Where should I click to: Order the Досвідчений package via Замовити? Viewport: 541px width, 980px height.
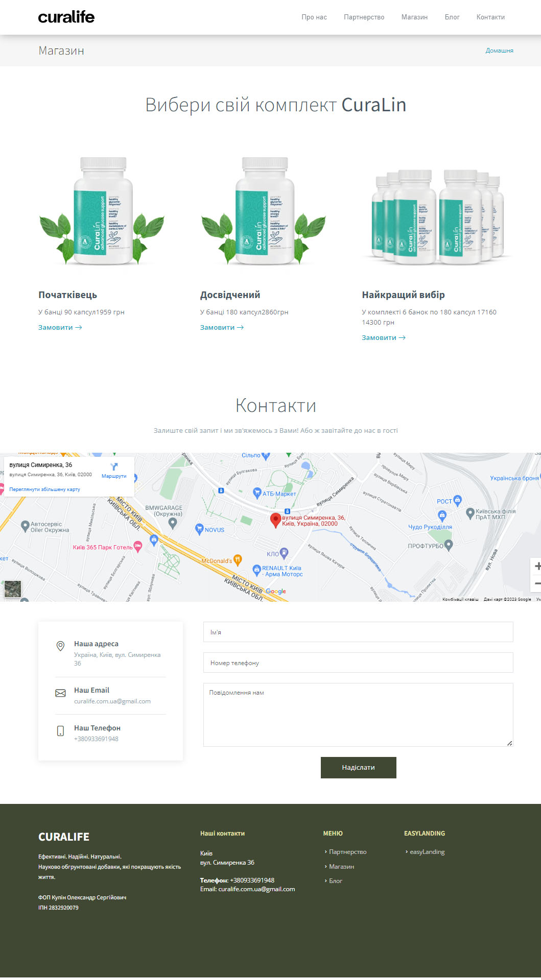pos(222,328)
